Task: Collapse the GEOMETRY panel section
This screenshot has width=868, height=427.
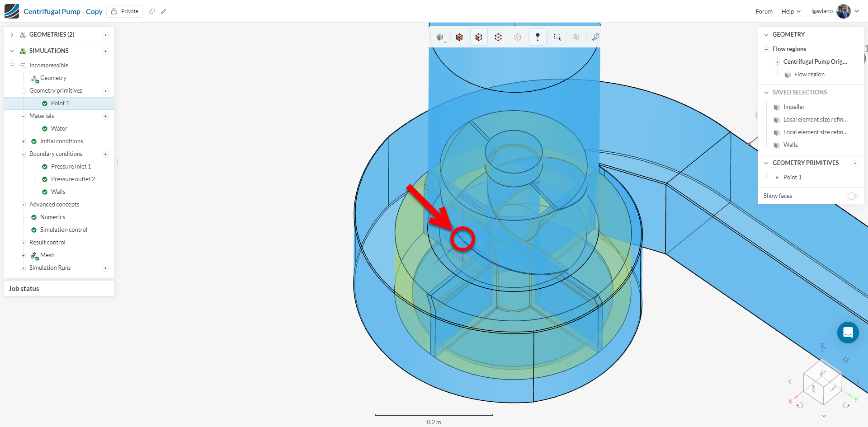Action: [x=766, y=35]
